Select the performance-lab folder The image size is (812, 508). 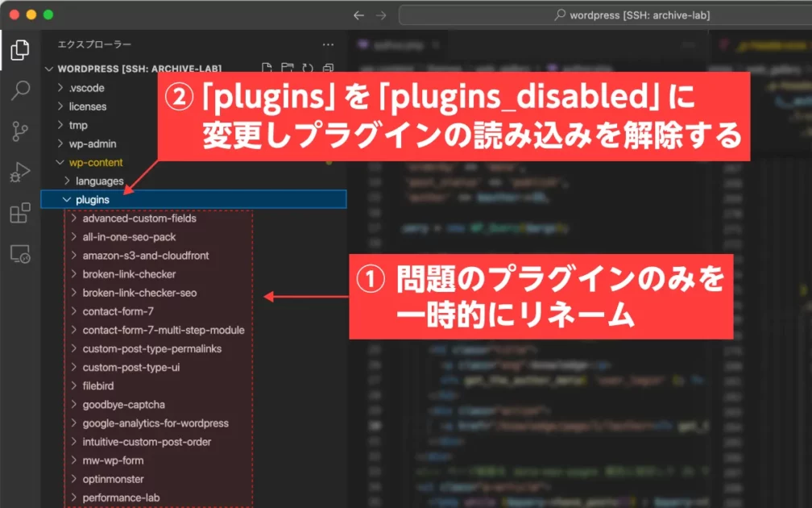coord(121,498)
